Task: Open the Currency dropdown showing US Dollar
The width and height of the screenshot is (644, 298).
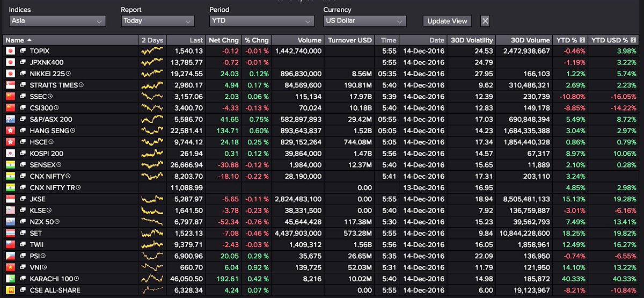Action: [x=364, y=21]
